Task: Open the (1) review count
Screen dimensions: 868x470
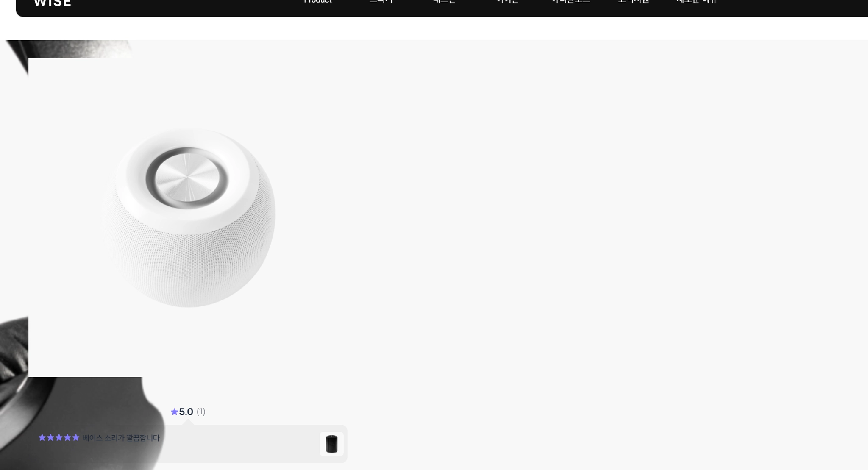Action: (x=201, y=412)
